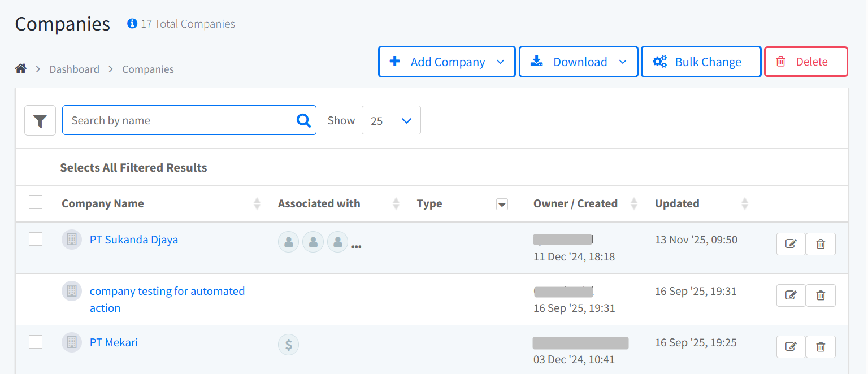Click the info icon beside Total Companies

132,24
